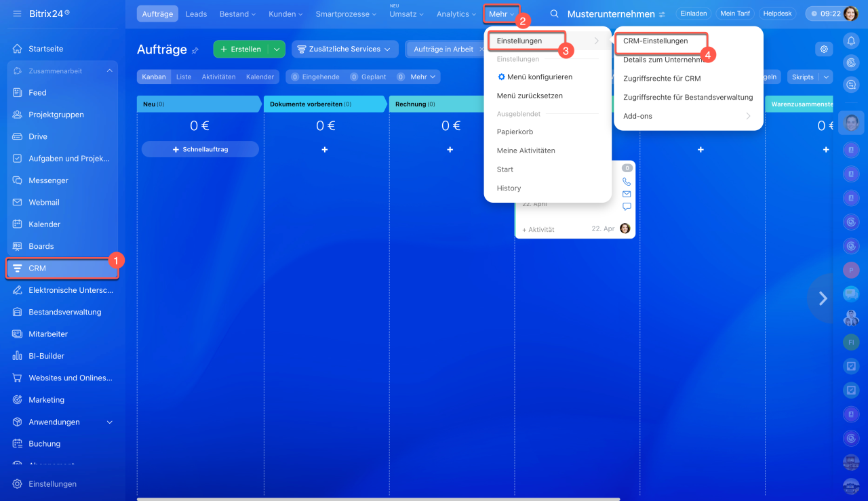Open the Leads tab in top navigation
This screenshot has width=868, height=501.
[196, 14]
